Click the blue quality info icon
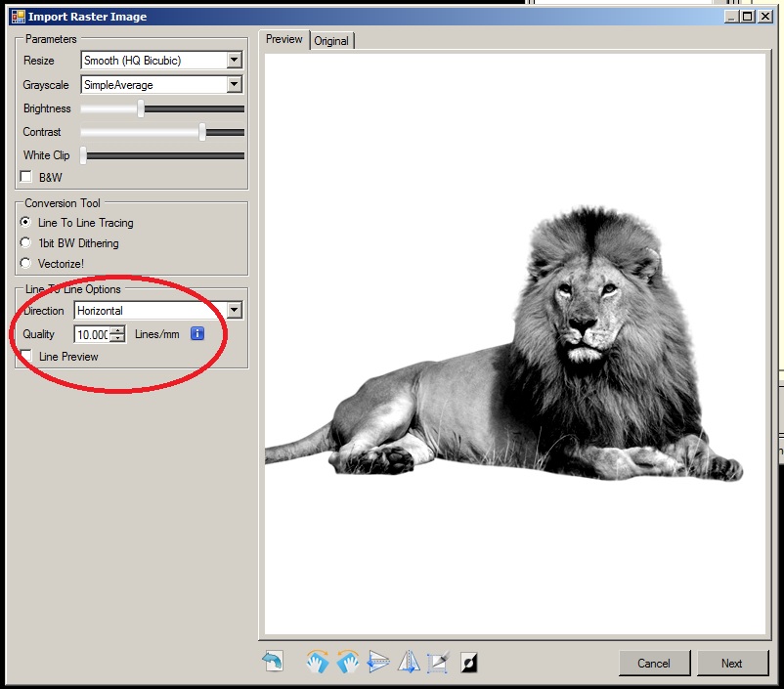The height and width of the screenshot is (689, 784). pos(197,333)
